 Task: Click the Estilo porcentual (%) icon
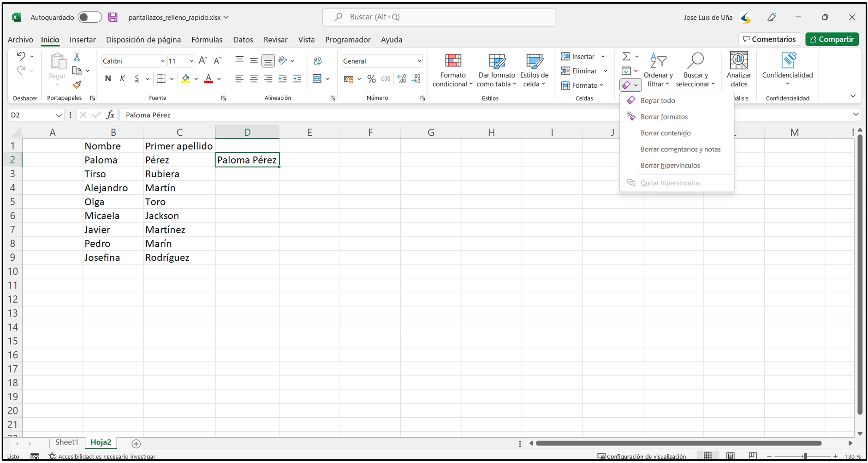pos(372,78)
